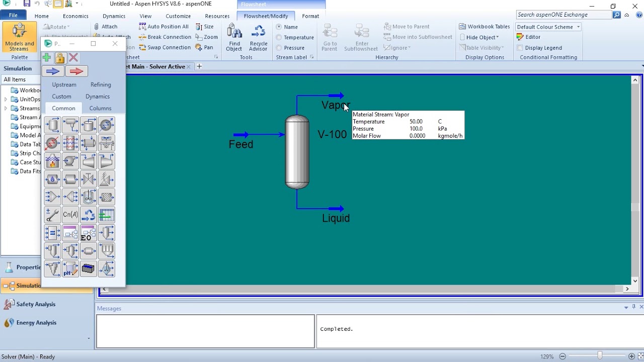This screenshot has width=644, height=362.
Task: Select the Tee splitter palette icon
Action: point(70,197)
